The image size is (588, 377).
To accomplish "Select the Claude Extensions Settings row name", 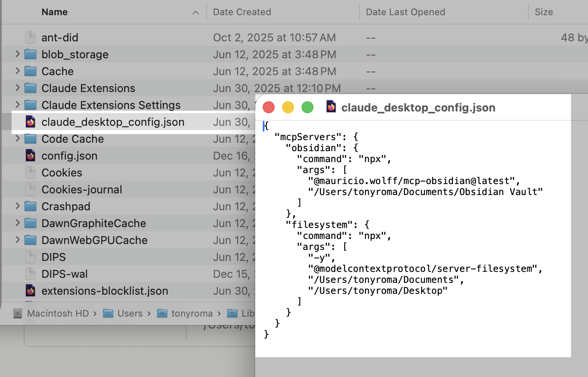I will coord(111,105).
